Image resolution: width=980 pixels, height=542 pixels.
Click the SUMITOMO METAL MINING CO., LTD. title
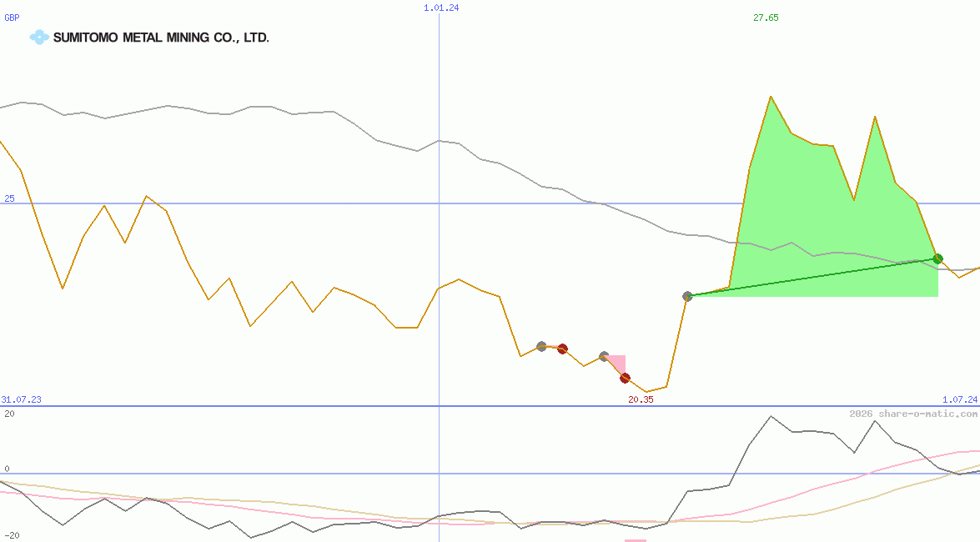click(161, 38)
